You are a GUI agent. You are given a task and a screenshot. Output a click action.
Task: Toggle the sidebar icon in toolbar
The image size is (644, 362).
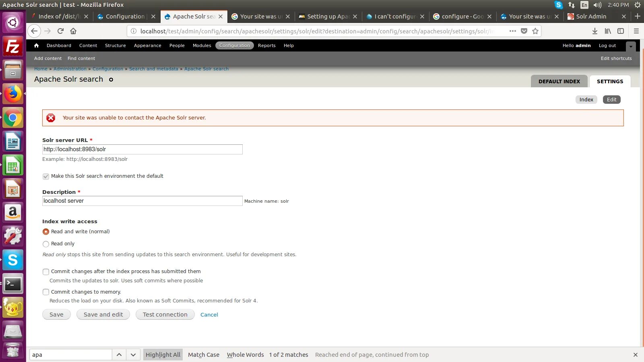tap(621, 31)
